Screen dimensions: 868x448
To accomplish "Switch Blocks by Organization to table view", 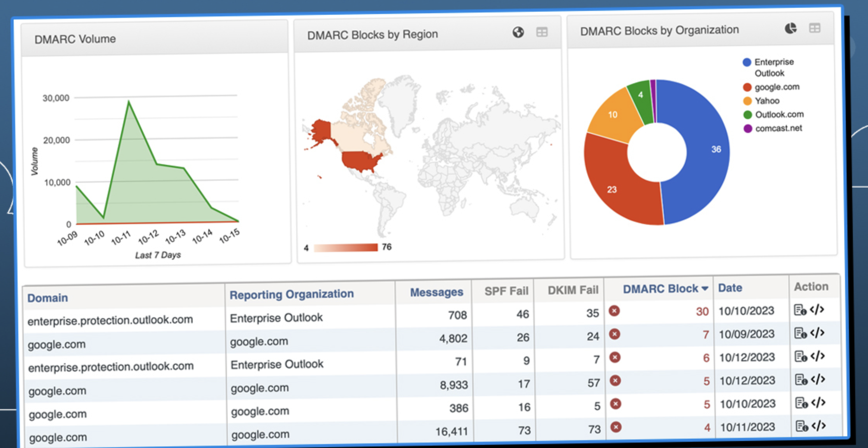I will point(815,28).
